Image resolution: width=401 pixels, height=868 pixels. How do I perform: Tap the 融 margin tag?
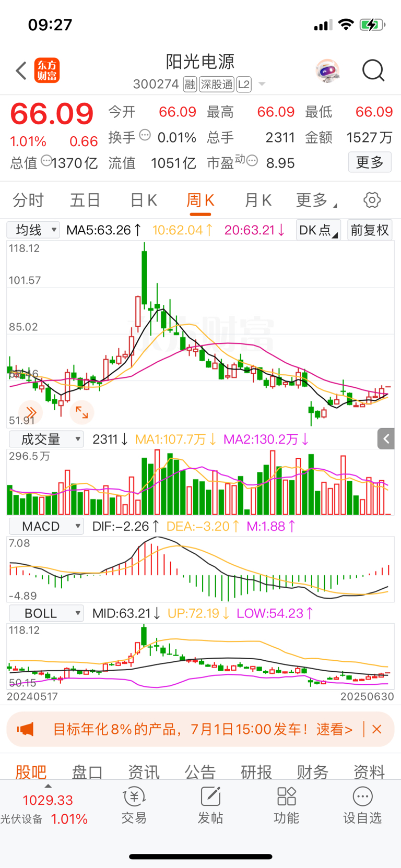coord(190,85)
